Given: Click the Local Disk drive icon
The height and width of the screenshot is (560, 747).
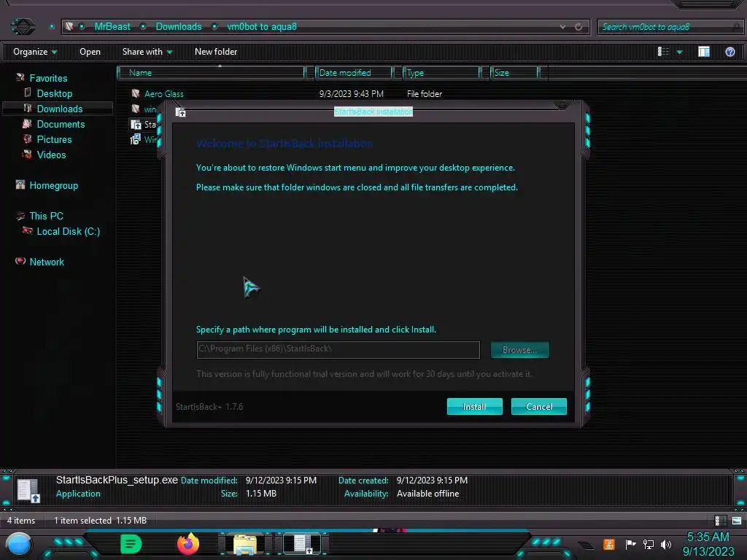Looking at the screenshot, I should click(28, 230).
